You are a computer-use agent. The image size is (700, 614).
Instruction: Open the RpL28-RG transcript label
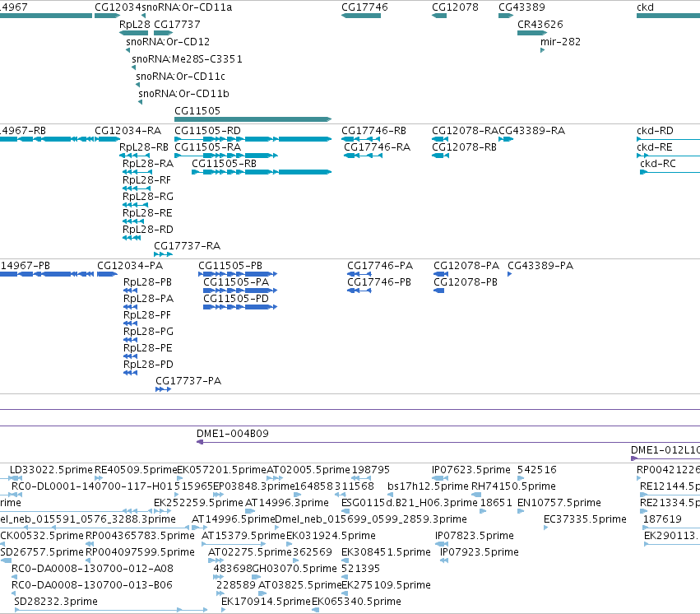(x=148, y=197)
